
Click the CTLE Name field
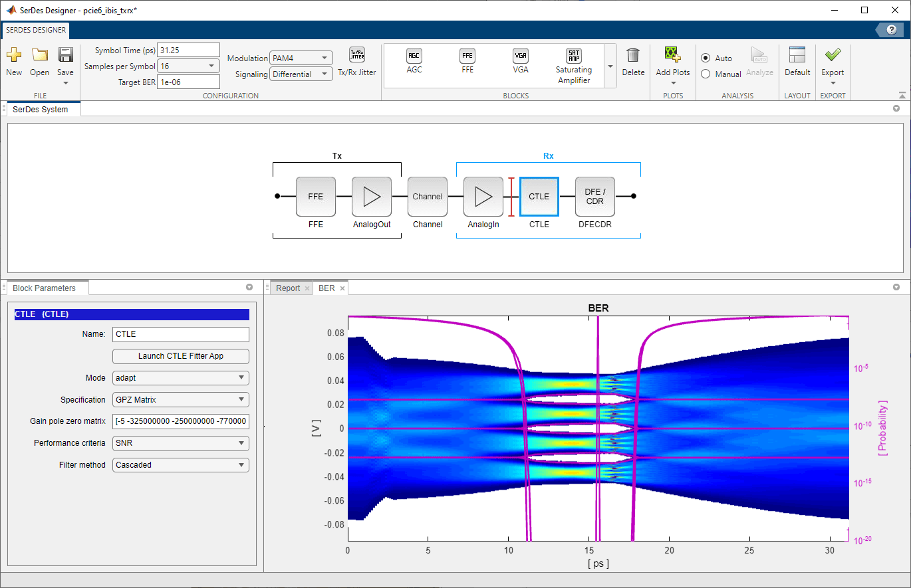tap(181, 334)
